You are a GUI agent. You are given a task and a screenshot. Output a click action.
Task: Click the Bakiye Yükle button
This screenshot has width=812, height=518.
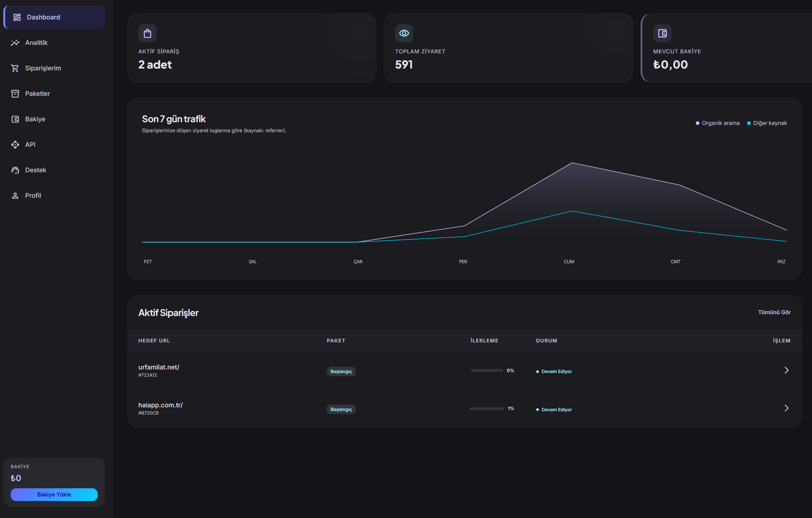click(54, 495)
